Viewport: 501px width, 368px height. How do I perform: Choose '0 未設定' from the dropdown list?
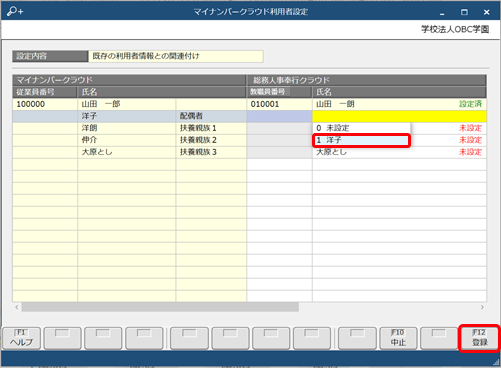tap(361, 128)
